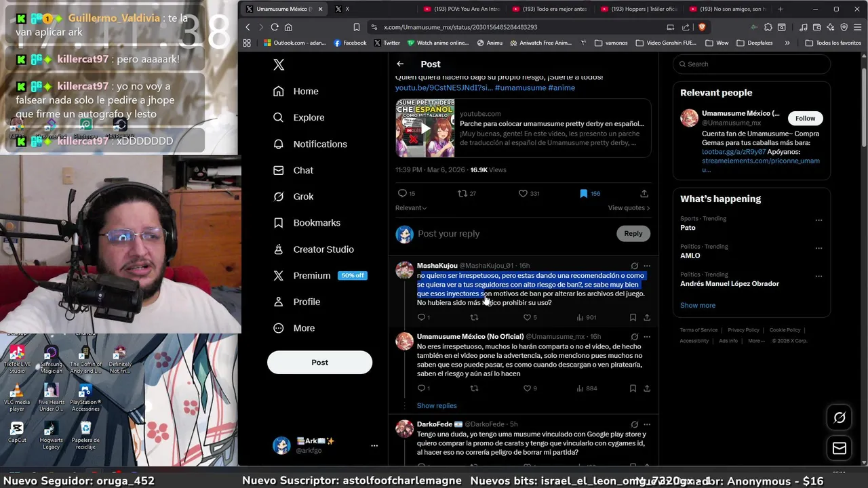Image resolution: width=868 pixels, height=488 pixels.
Task: View analytics 901 on MashaKujou reply
Action: coord(586,317)
